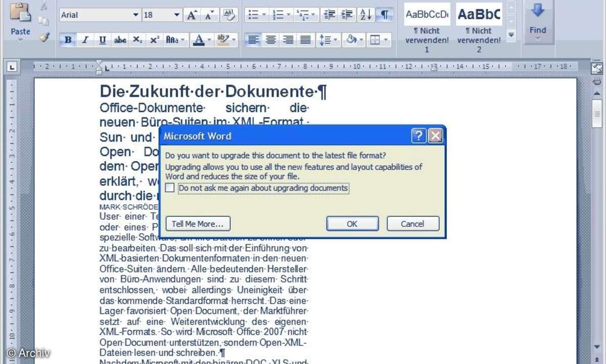Open the Paste options dropdown arrow
Screen dimensions: 606x364
point(20,39)
